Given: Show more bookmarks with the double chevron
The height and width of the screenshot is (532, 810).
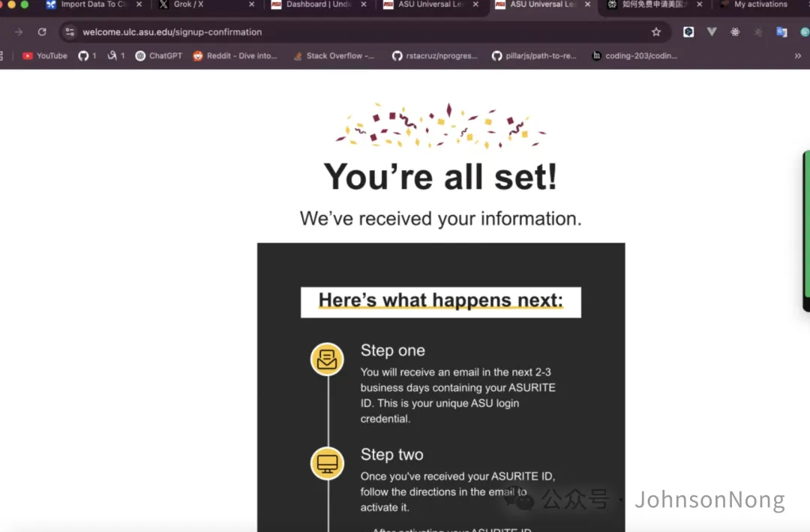Looking at the screenshot, I should pos(797,55).
